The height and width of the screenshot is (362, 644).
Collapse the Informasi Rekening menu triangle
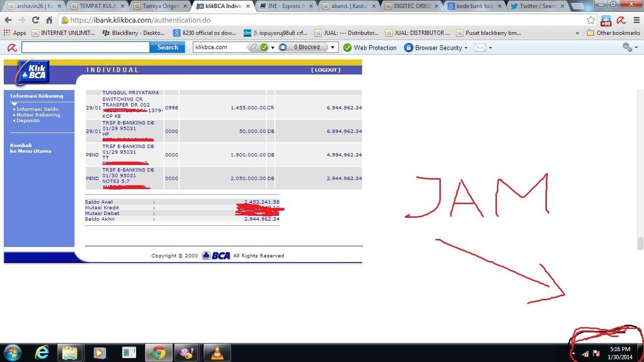point(14,104)
